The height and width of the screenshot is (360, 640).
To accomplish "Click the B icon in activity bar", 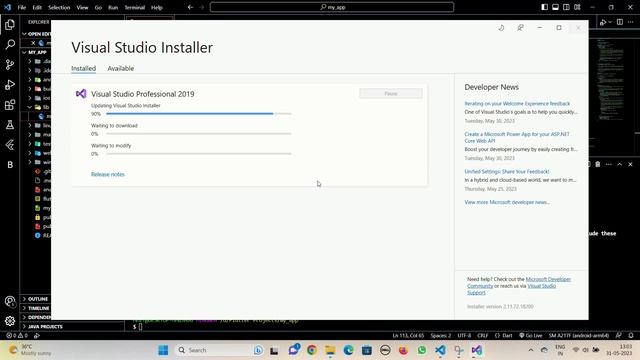I will pos(10,165).
